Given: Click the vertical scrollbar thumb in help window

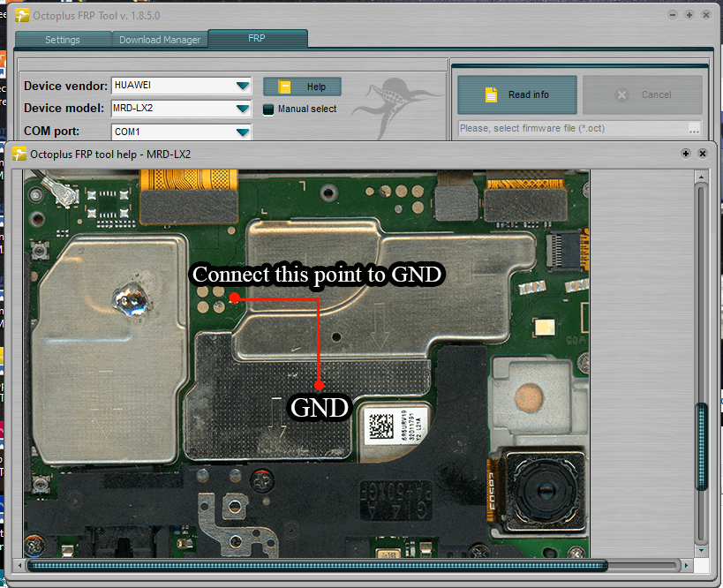Looking at the screenshot, I should (701, 447).
